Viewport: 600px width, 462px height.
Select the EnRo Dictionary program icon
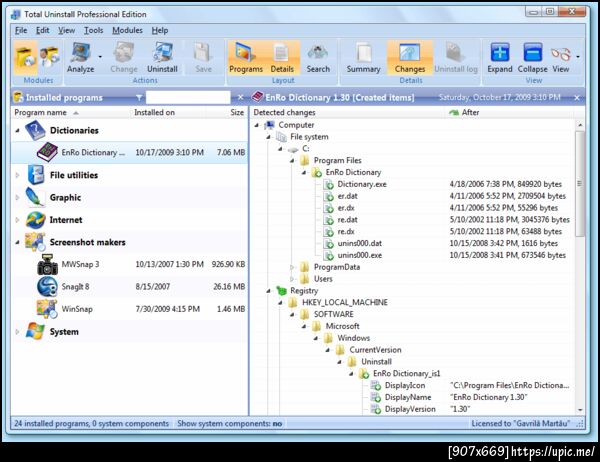click(47, 152)
